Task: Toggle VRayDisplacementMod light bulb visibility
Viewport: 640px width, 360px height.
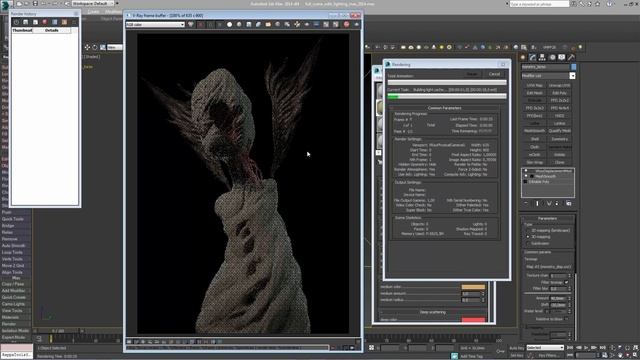Action: pos(526,171)
